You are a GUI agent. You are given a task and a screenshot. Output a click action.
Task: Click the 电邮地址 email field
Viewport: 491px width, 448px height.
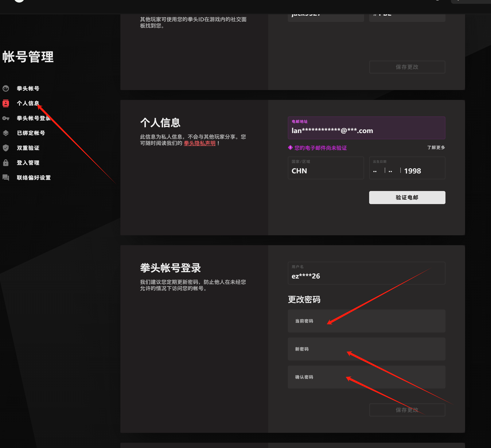(x=366, y=128)
